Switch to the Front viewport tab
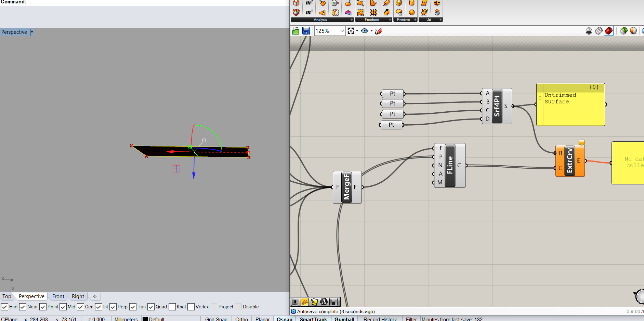The image size is (644, 321). point(58,296)
